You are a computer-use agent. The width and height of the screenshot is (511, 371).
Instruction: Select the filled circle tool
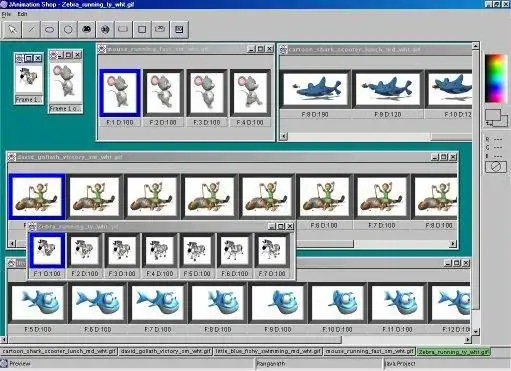tap(105, 29)
